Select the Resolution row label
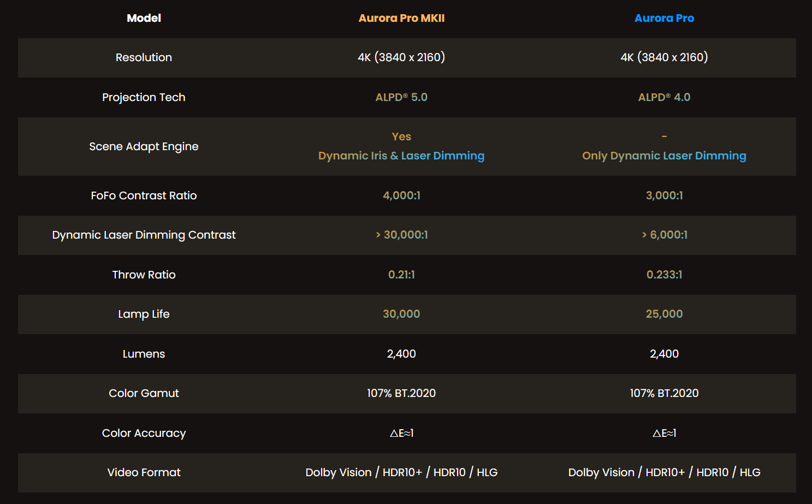This screenshot has height=504, width=812. coord(144,57)
